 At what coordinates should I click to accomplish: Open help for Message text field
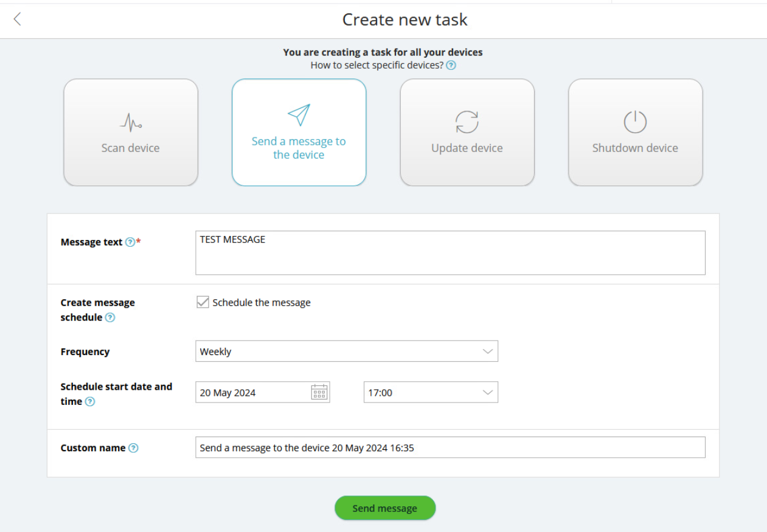130,241
